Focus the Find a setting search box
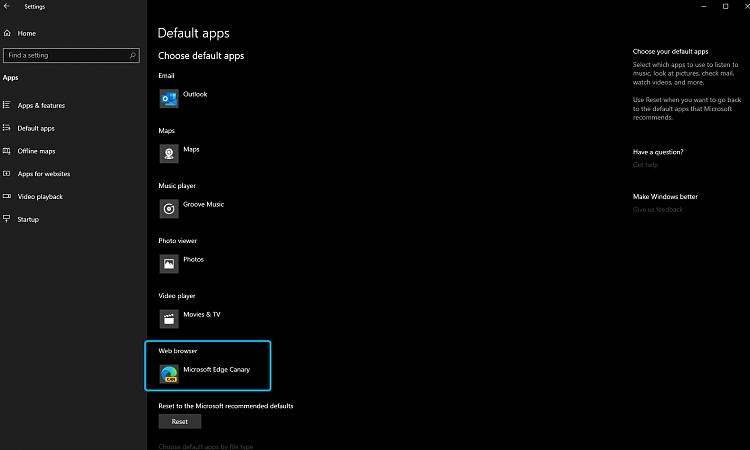 71,55
